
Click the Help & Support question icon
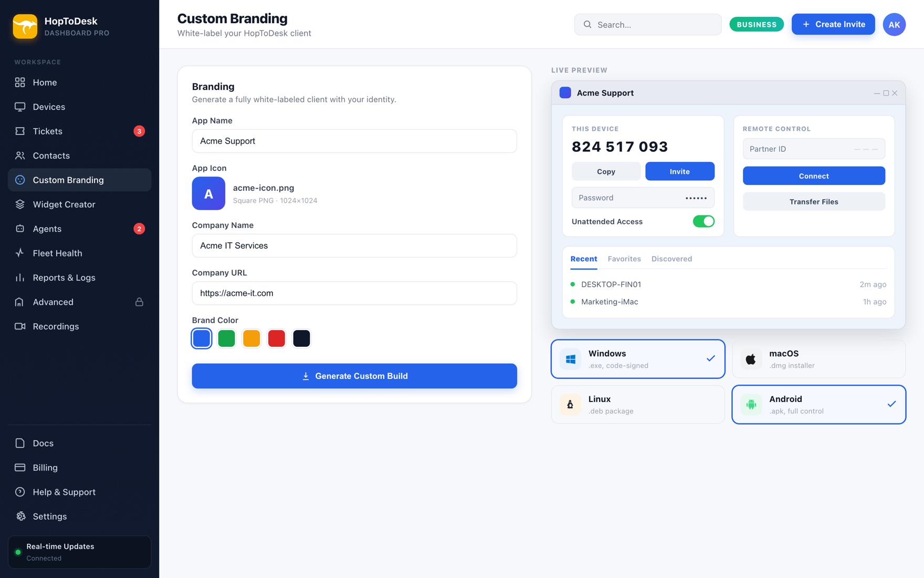[20, 492]
